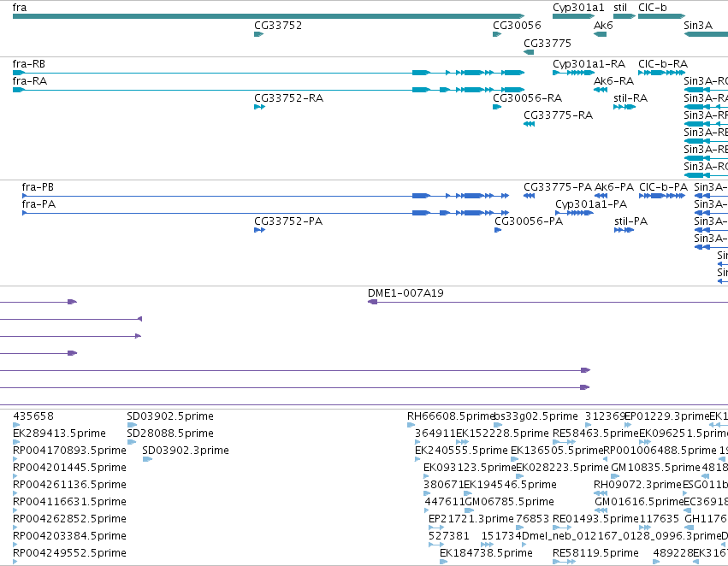The height and width of the screenshot is (566, 728).
Task: Select the CG33775 gene label
Action: point(547,44)
